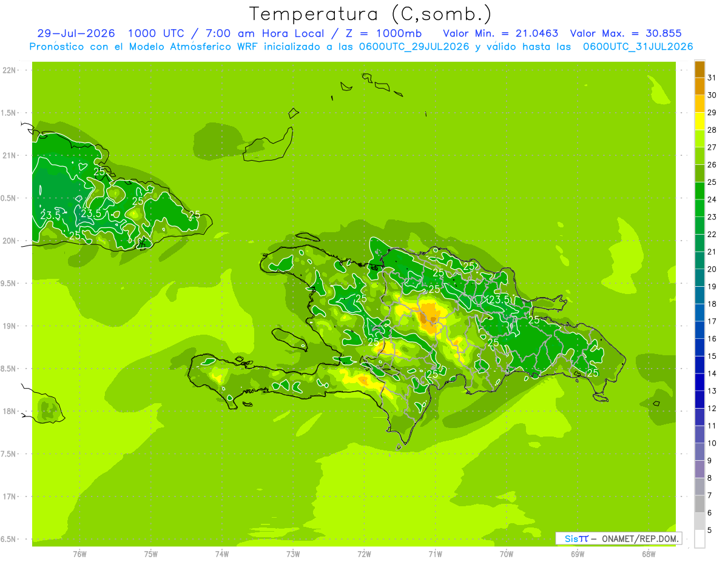Screen dimensions: 728x562
Task: Click the 22N latitude axis label
Action: [9, 70]
